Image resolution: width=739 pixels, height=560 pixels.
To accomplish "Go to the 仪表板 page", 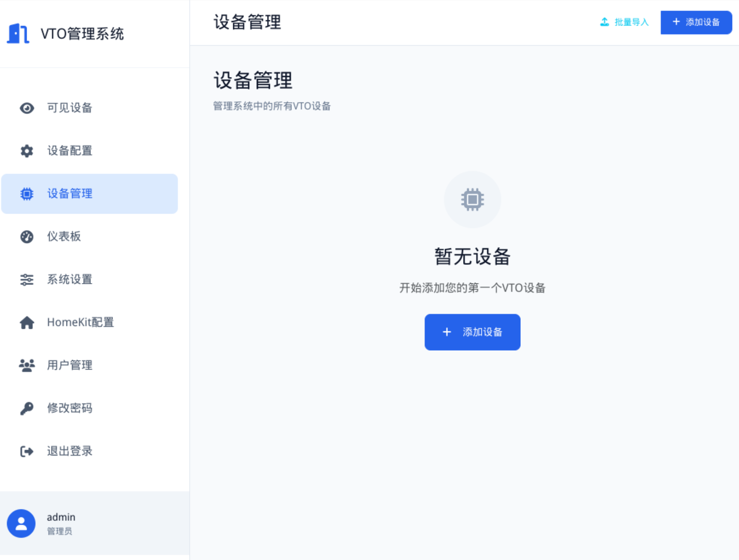I will [x=64, y=237].
